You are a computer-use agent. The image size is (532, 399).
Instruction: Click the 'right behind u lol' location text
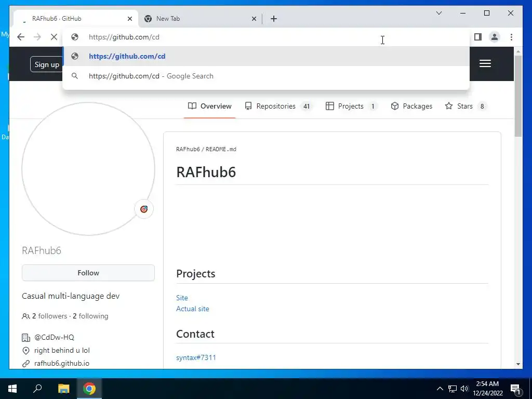tap(62, 351)
